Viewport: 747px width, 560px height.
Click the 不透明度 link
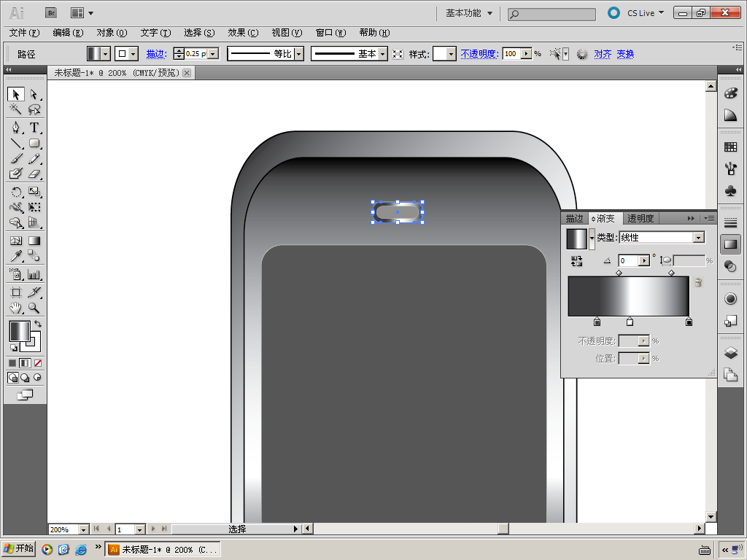479,54
